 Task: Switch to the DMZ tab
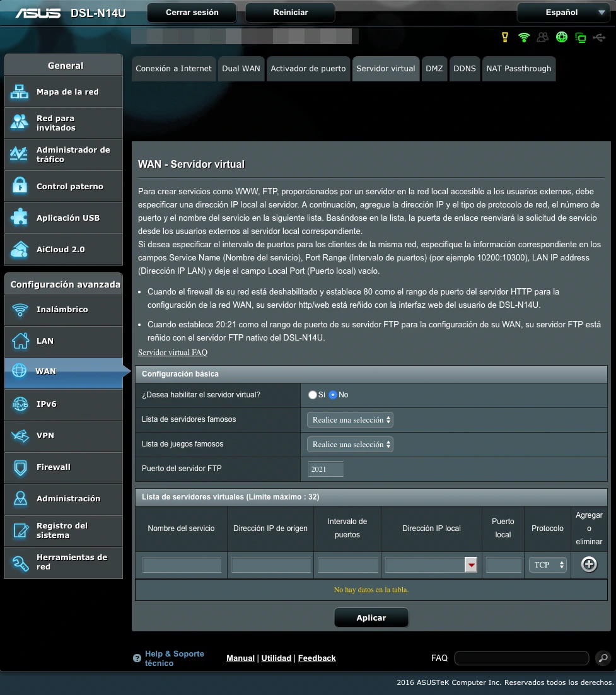434,69
